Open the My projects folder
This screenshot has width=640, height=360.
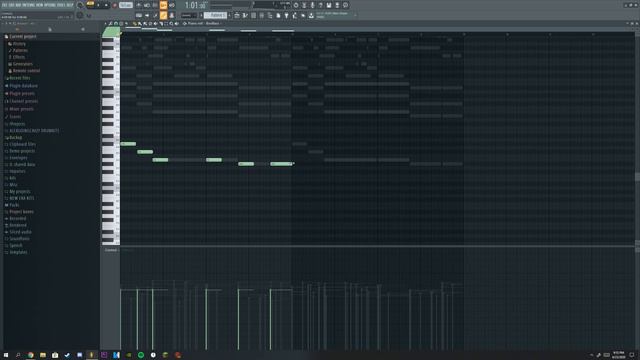[19, 191]
